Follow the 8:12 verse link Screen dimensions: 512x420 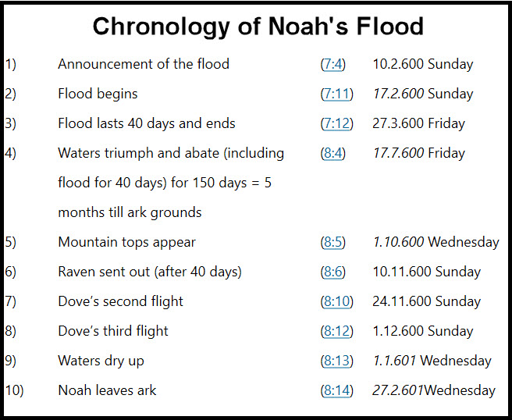[336, 331]
